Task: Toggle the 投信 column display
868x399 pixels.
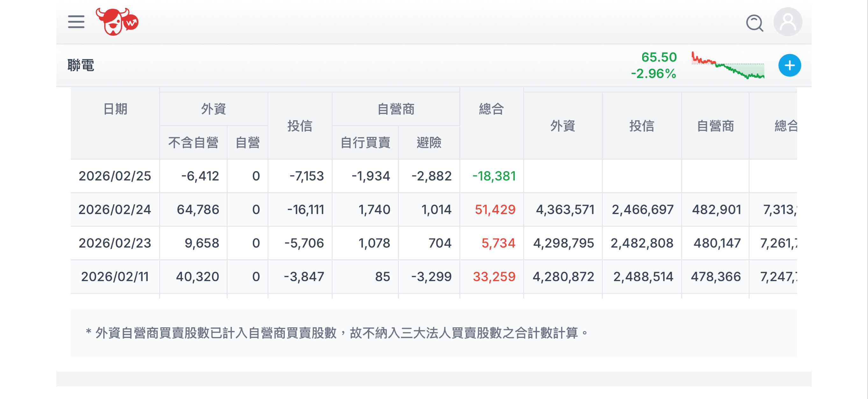Action: [299, 126]
